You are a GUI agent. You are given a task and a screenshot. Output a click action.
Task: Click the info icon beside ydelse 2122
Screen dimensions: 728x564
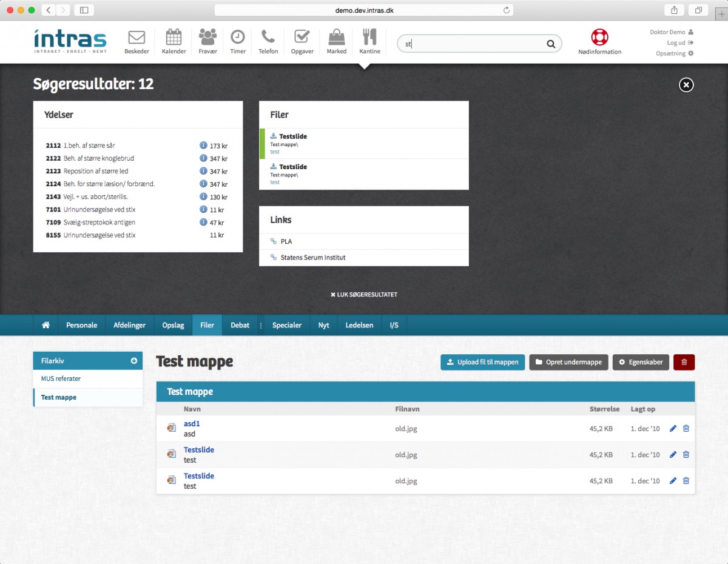click(202, 158)
